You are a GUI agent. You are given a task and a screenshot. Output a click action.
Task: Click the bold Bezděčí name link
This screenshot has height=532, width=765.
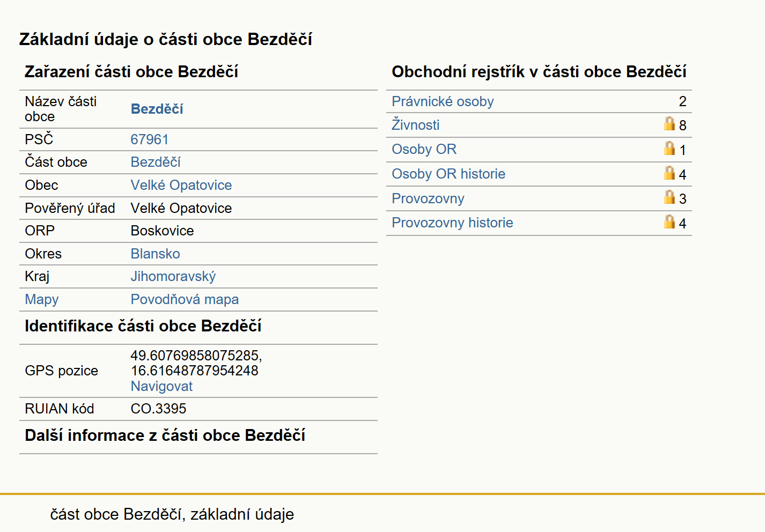157,109
